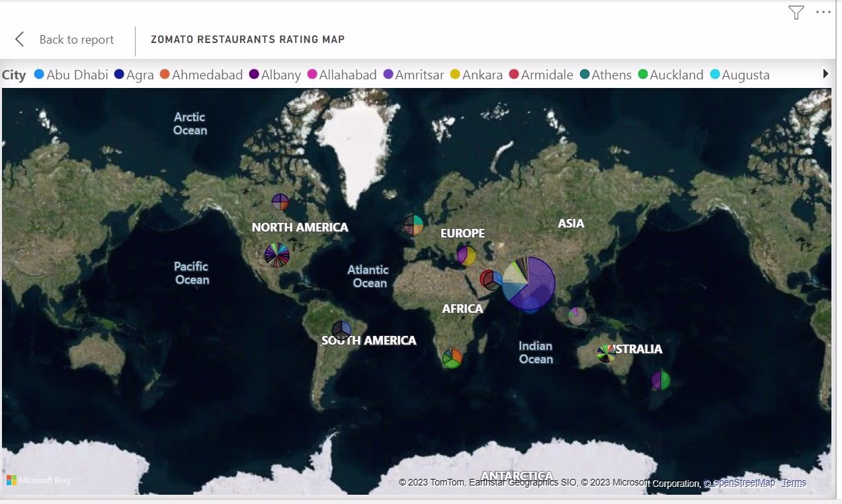Click the pie chart over Canada
This screenshot has width=842, height=504.
coord(280,202)
